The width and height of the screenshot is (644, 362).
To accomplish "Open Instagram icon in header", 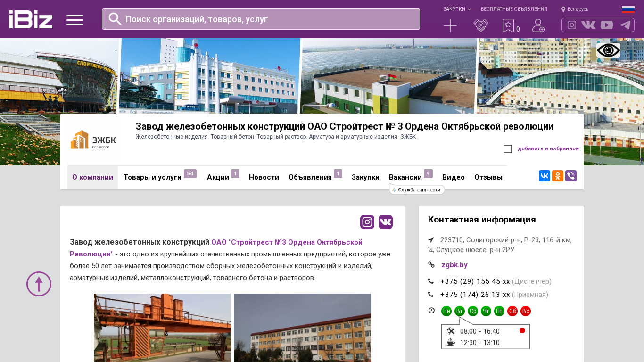I will 572,25.
